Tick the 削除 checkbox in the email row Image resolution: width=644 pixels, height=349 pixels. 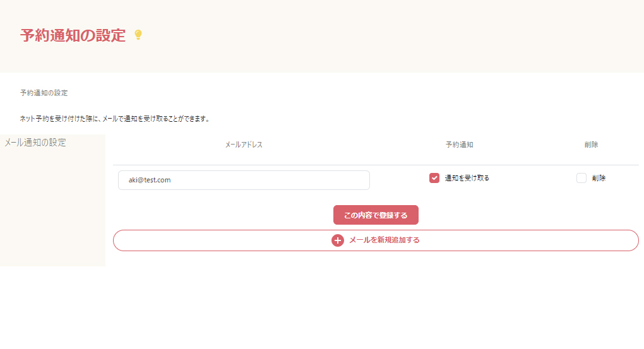coord(581,178)
